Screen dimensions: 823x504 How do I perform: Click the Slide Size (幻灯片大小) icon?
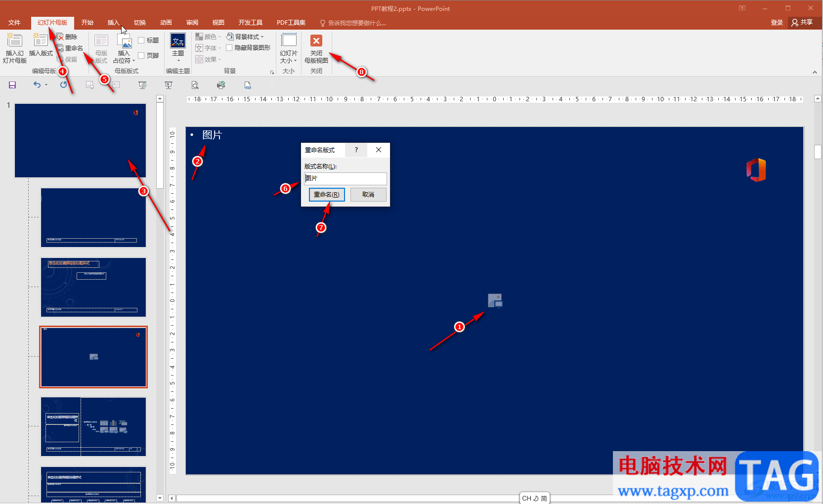(x=289, y=41)
